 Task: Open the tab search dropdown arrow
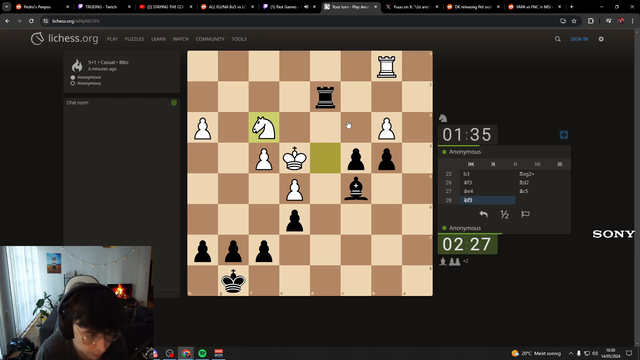point(7,7)
